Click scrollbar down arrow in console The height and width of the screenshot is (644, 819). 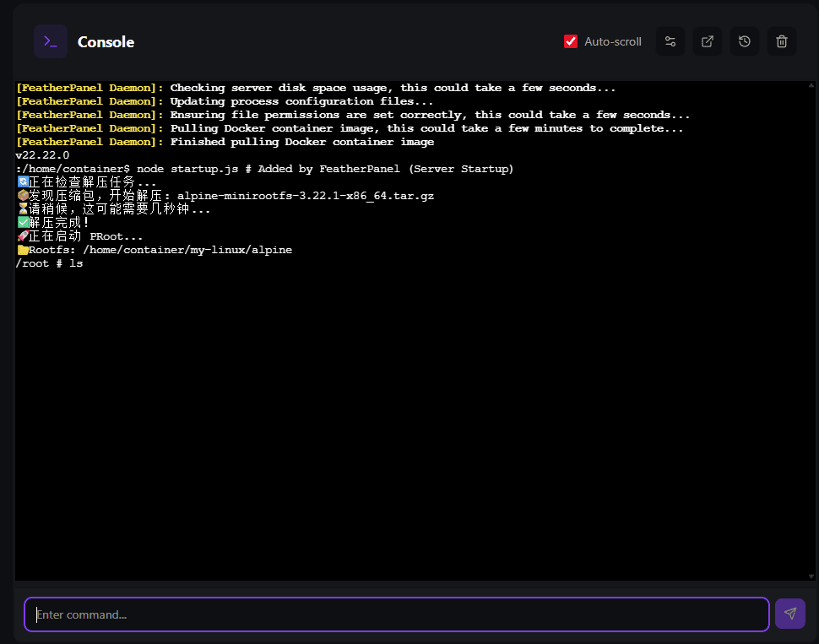click(x=811, y=576)
